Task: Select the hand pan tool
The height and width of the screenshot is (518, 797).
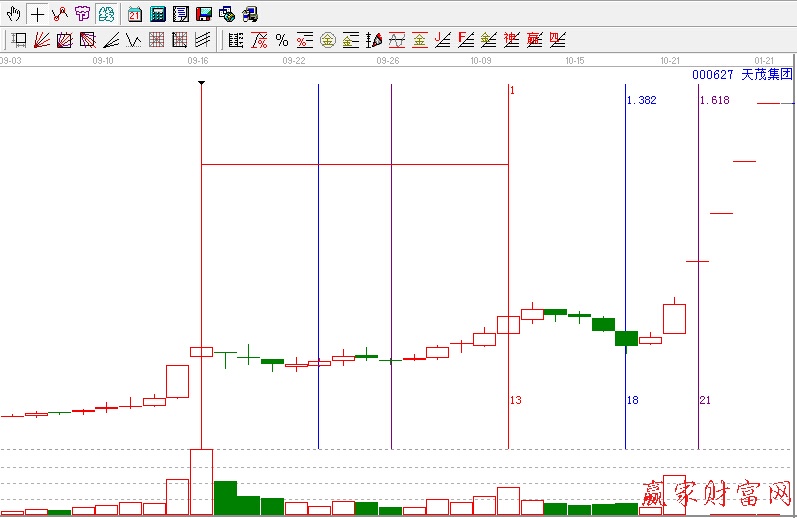Action: tap(14, 14)
